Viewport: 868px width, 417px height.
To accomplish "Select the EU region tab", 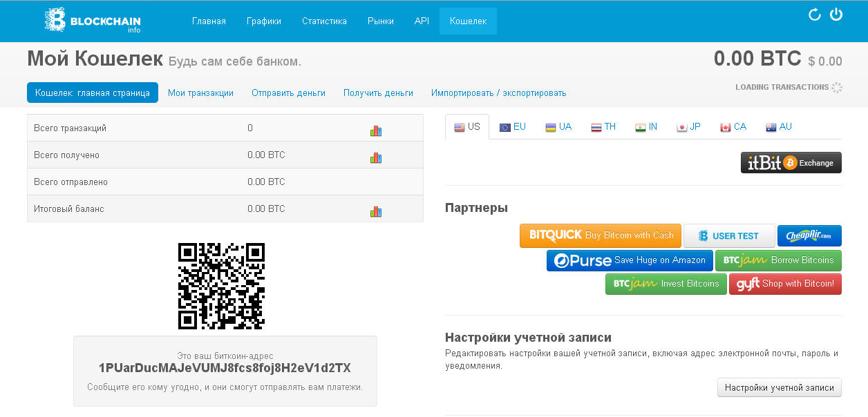I will [x=513, y=127].
